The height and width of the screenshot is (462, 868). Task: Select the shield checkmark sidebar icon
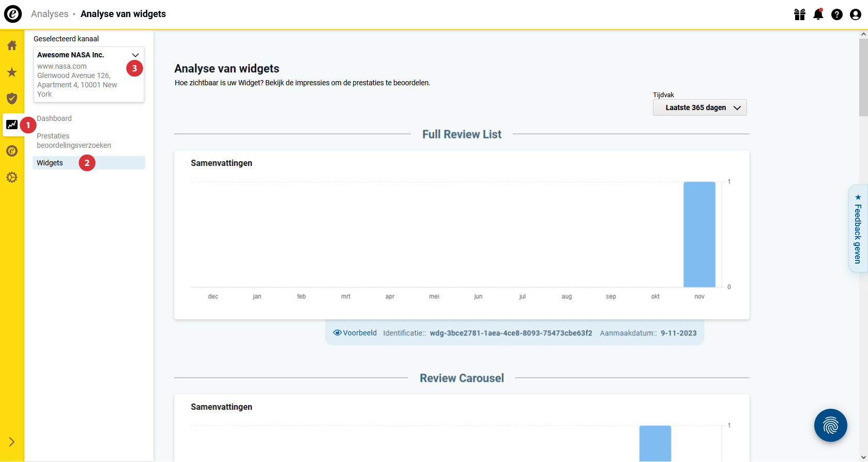(12, 98)
